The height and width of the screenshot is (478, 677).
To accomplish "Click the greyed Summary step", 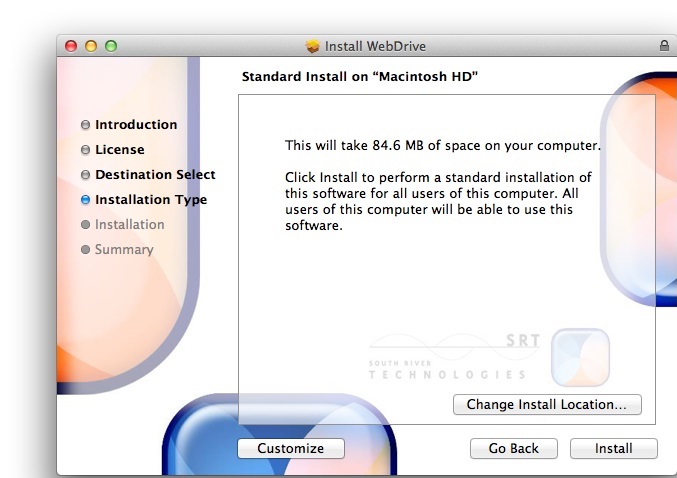I will click(124, 250).
